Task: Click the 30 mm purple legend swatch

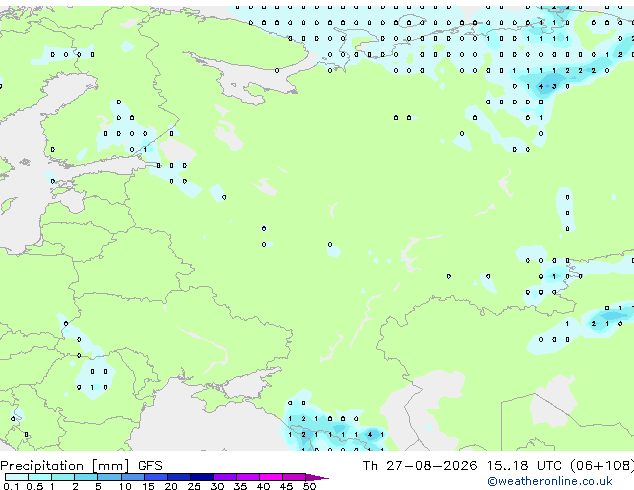Action: point(225,477)
